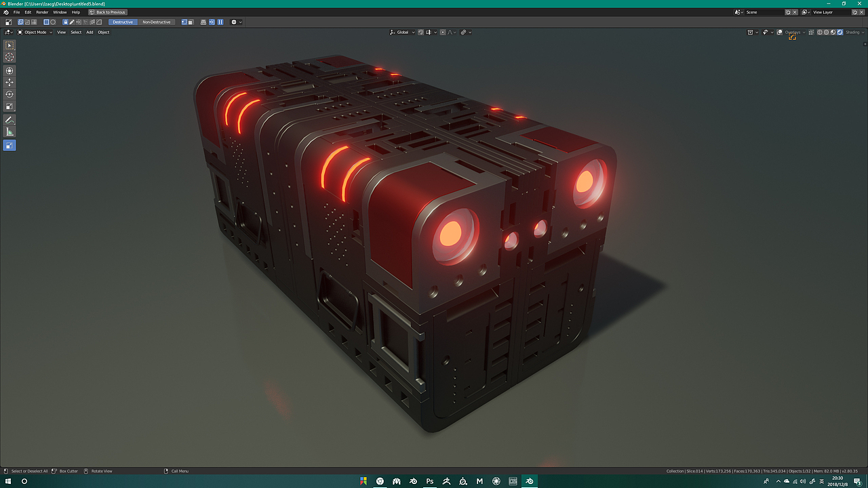Viewport: 868px width, 488px height.
Task: Activate the 3D Cursor tool
Action: [x=9, y=57]
